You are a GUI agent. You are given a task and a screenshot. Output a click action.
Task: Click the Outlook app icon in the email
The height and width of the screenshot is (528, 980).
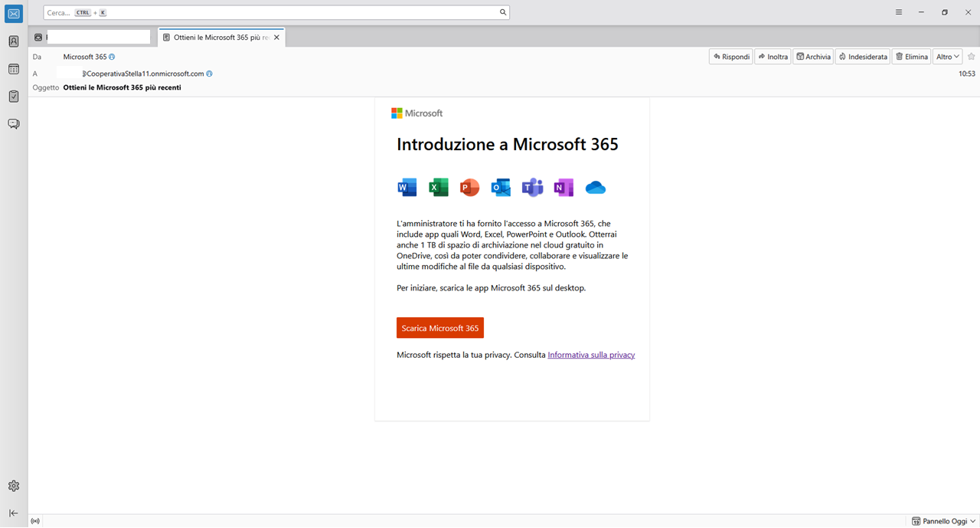click(501, 187)
